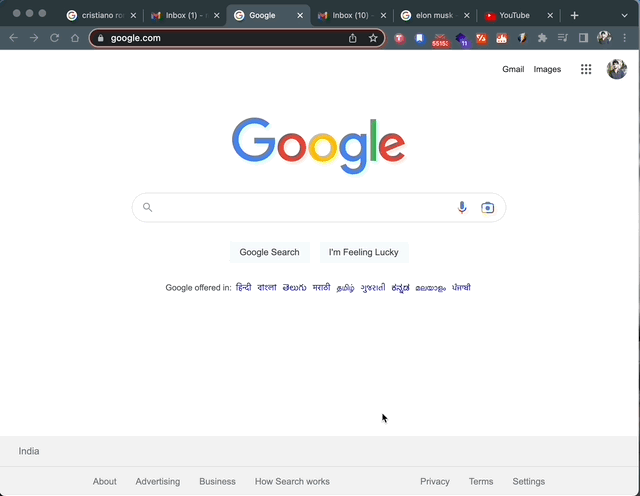Go to the home page icon
Screen dimensions: 640x496
75,38
